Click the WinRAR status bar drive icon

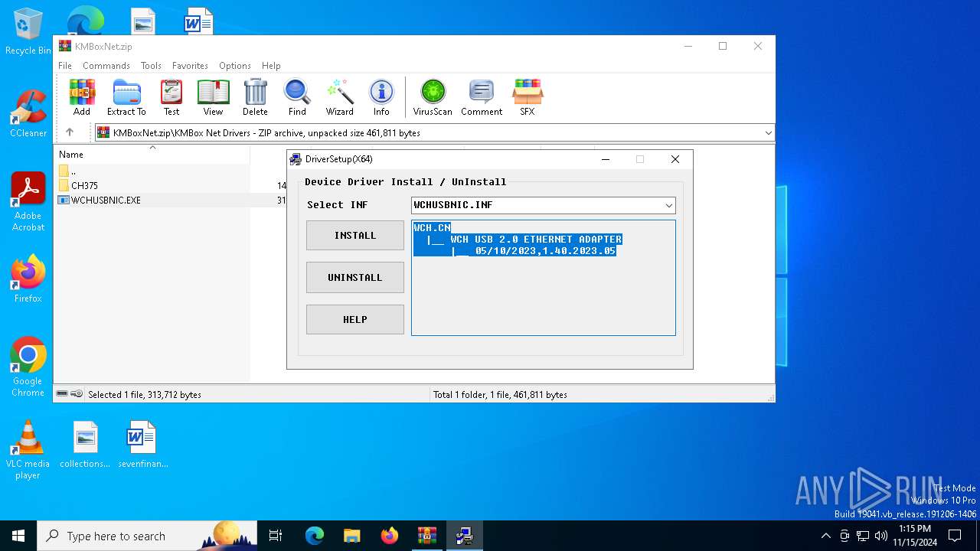[x=62, y=394]
